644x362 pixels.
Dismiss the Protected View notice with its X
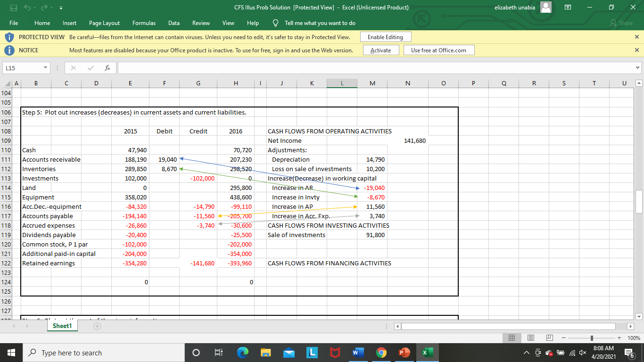(x=636, y=37)
